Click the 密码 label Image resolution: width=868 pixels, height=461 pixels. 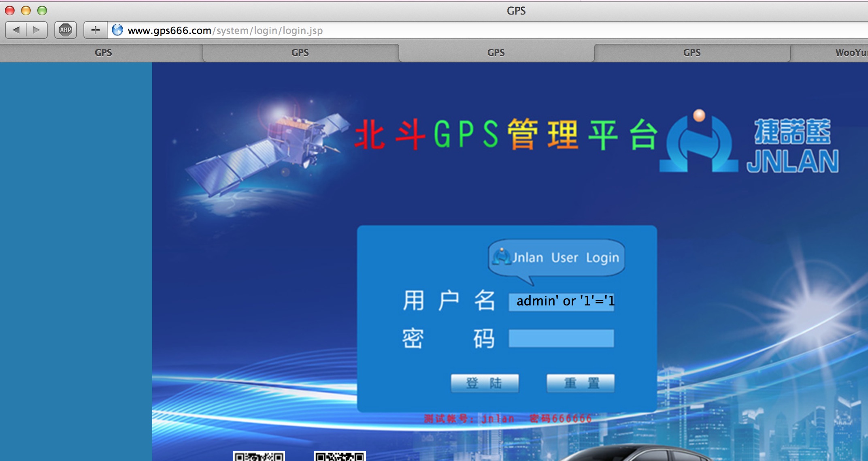click(x=449, y=339)
